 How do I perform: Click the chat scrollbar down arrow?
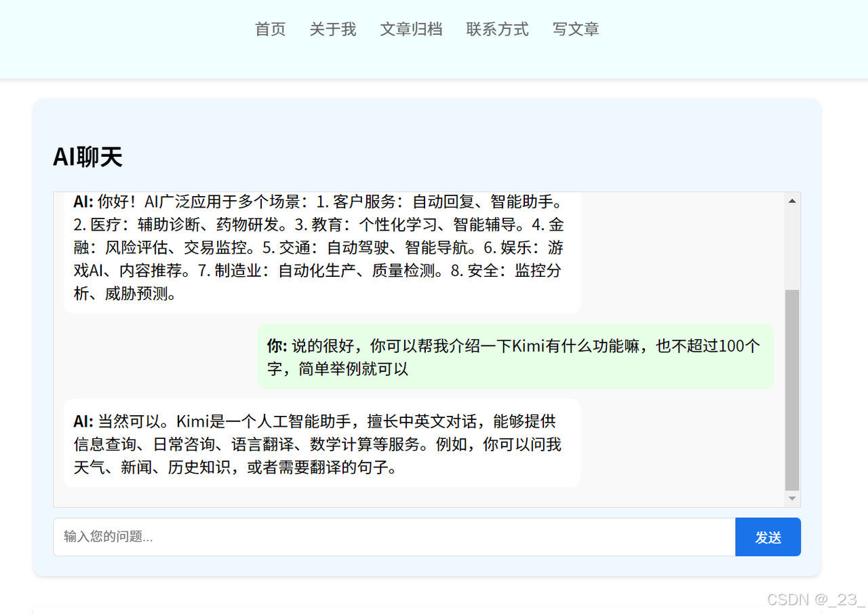pyautogui.click(x=791, y=499)
